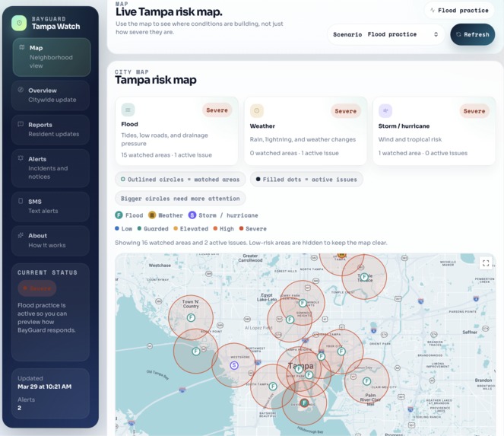504x436 pixels.
Task: Click the red Severe risk color dot in legend
Action: point(241,228)
